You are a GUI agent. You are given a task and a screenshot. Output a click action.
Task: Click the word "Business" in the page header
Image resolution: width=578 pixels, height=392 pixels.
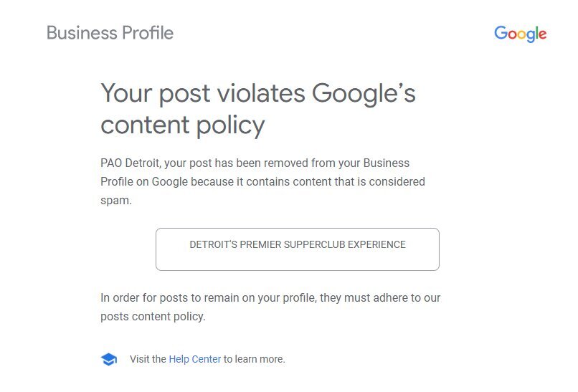[82, 33]
